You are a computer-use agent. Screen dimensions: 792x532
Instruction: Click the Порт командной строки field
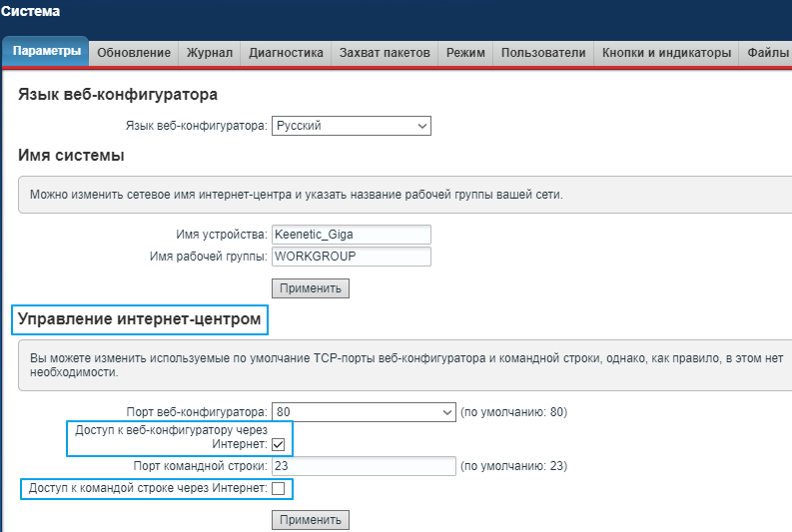click(364, 466)
